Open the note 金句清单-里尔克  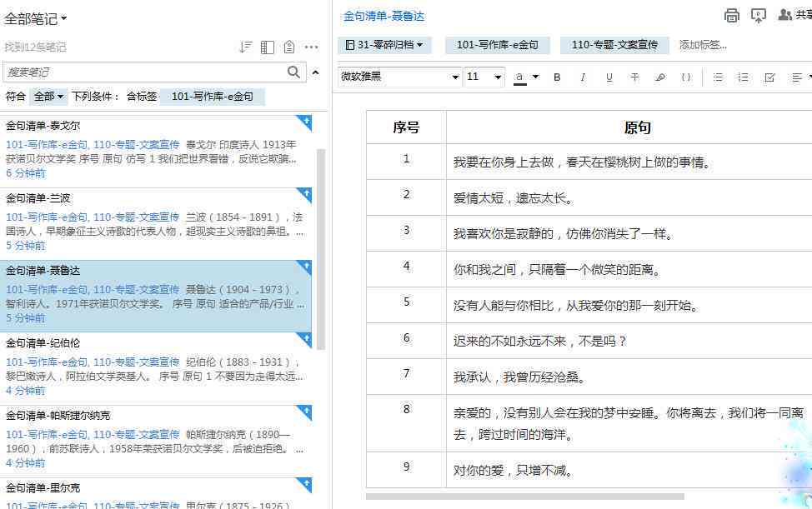(155, 493)
